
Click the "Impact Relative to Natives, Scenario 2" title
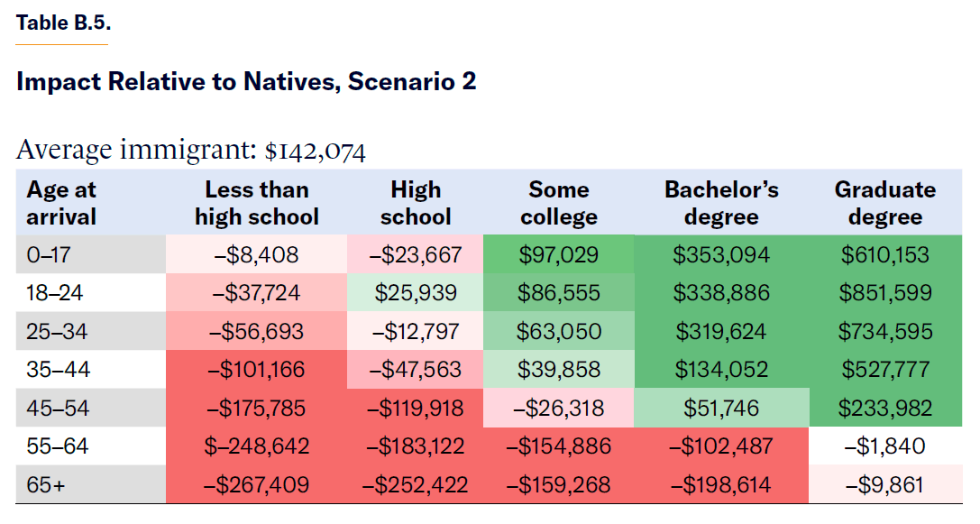[246, 82]
